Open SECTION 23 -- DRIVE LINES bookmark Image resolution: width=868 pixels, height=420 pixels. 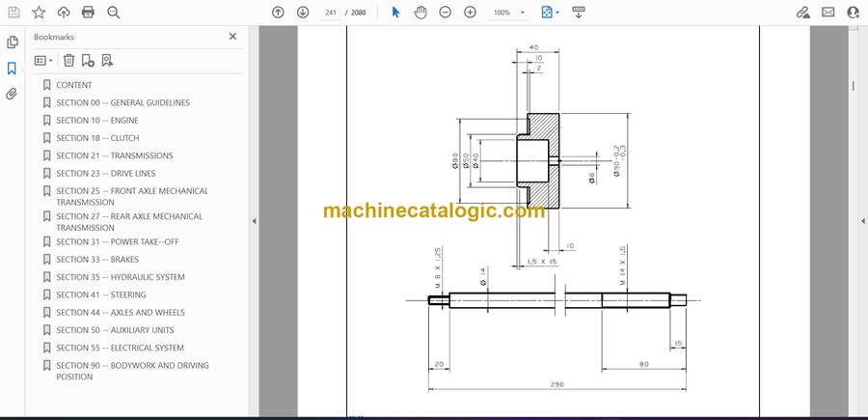coord(106,174)
